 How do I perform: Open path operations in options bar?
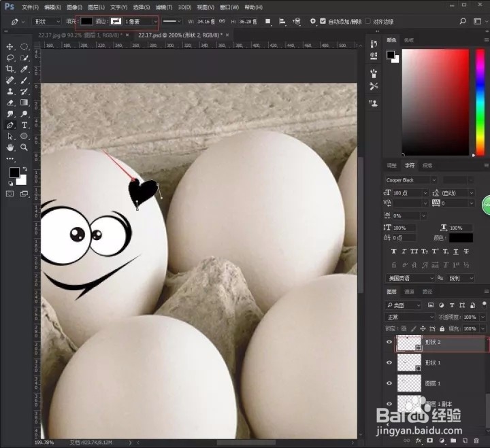[x=268, y=21]
